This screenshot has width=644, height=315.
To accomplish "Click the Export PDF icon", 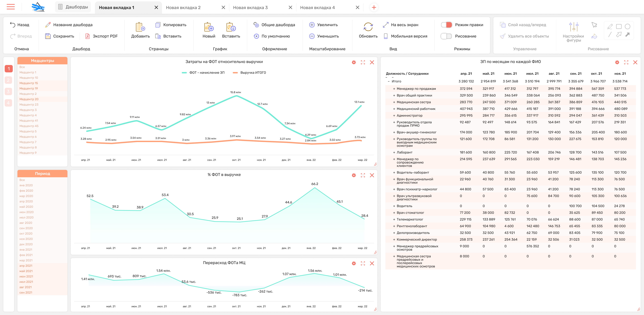I will 88,36.
